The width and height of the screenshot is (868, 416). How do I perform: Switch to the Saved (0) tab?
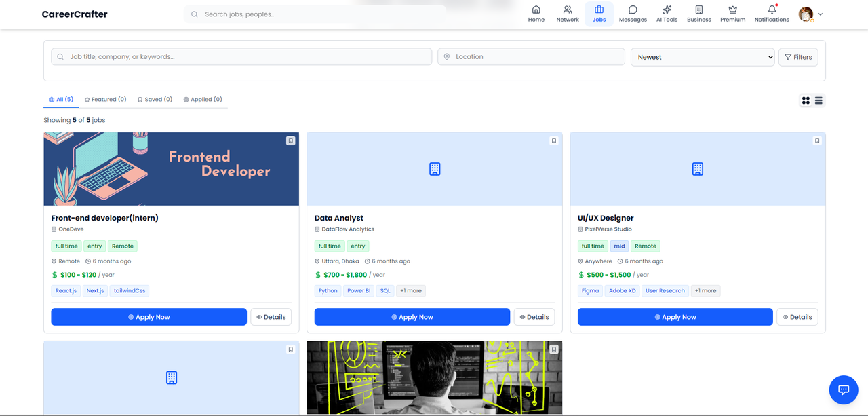(155, 99)
